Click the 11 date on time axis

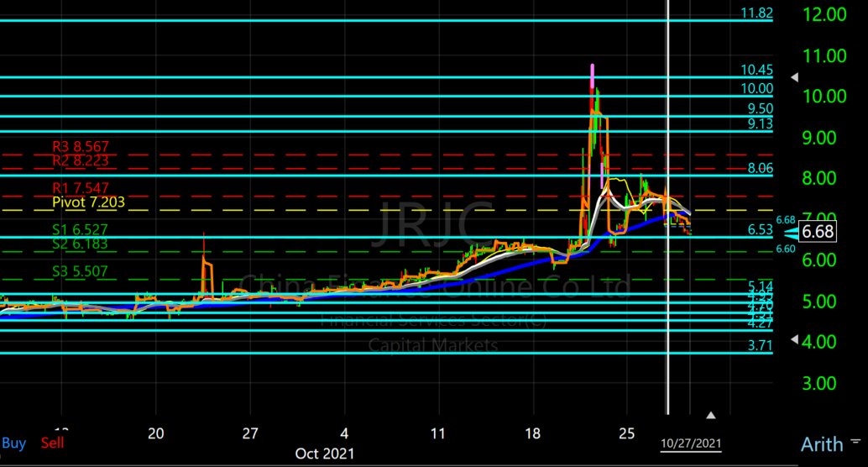pyautogui.click(x=438, y=433)
